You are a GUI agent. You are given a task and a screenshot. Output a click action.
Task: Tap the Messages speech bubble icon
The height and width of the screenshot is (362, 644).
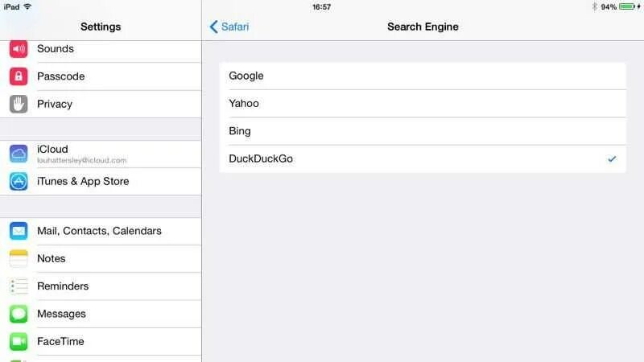tap(19, 314)
